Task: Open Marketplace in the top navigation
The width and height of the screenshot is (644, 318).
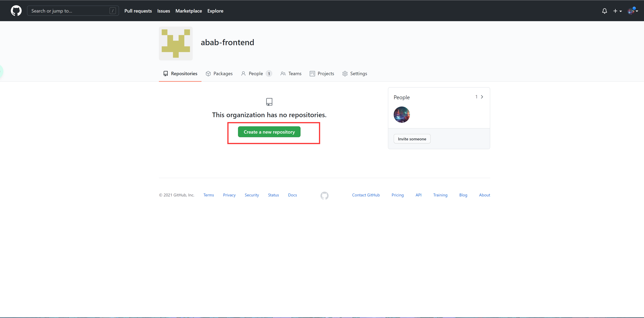Action: tap(188, 11)
